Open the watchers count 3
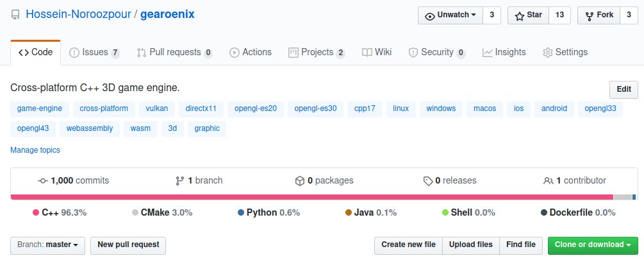Screen dimensions: 644x258 491,15
